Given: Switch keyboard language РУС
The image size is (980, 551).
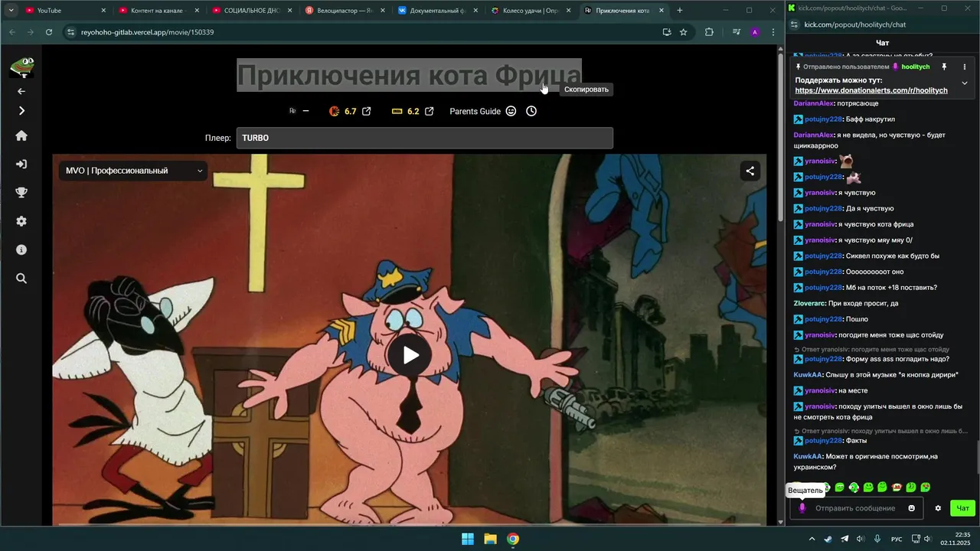Looking at the screenshot, I should (x=897, y=539).
